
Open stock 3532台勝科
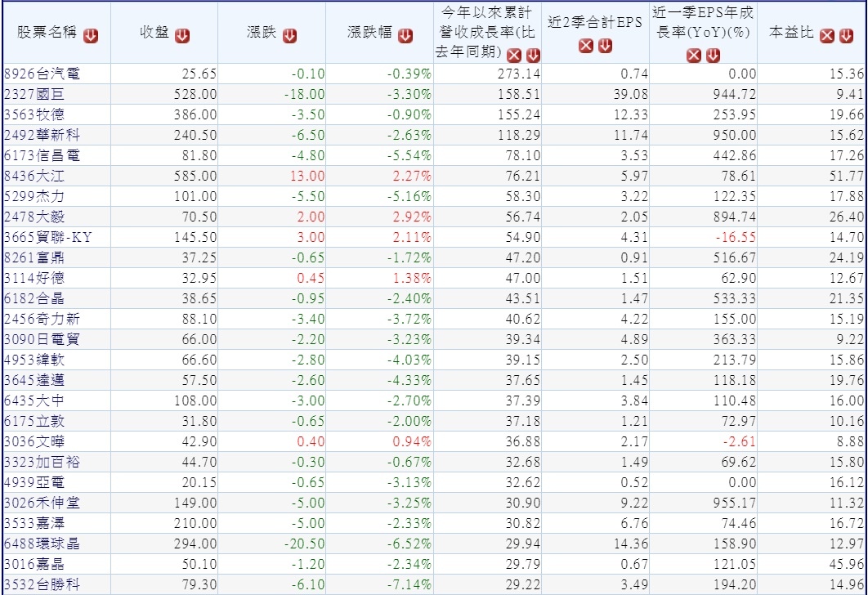coord(42,585)
